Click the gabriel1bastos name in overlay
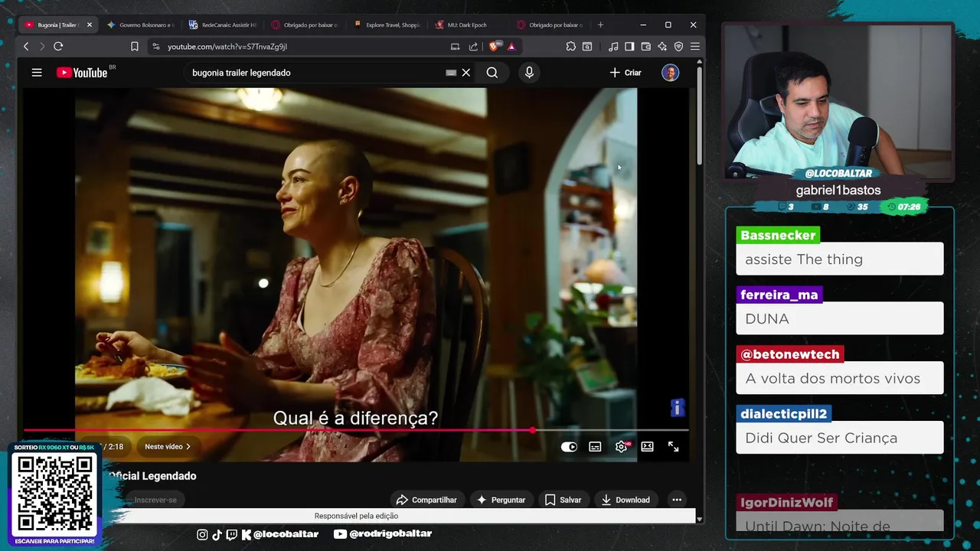Image resolution: width=980 pixels, height=551 pixels. click(x=838, y=191)
